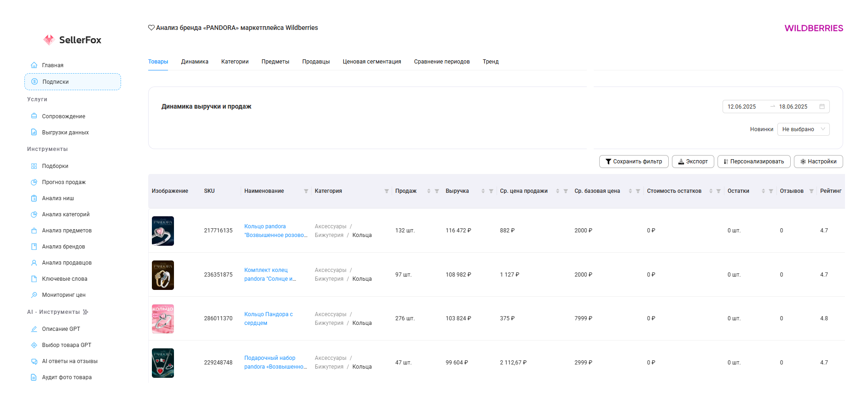Click thumbnail of SKU 229248748 gift set

pos(163,363)
